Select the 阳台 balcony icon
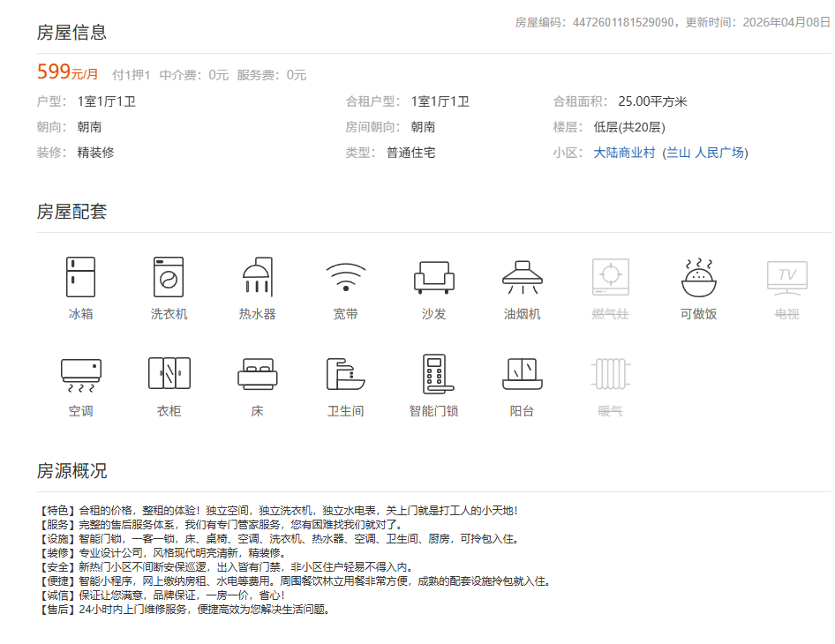Screen dimensions: 835x644 433,375
